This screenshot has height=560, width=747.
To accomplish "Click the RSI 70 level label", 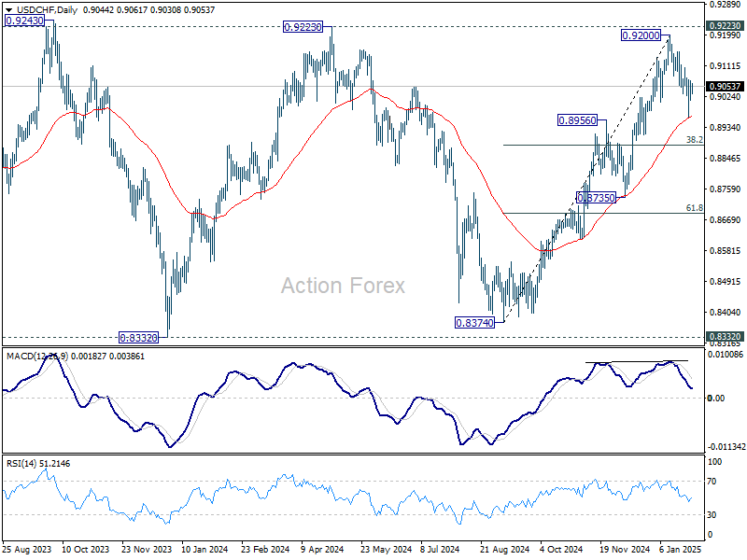I will pos(712,482).
